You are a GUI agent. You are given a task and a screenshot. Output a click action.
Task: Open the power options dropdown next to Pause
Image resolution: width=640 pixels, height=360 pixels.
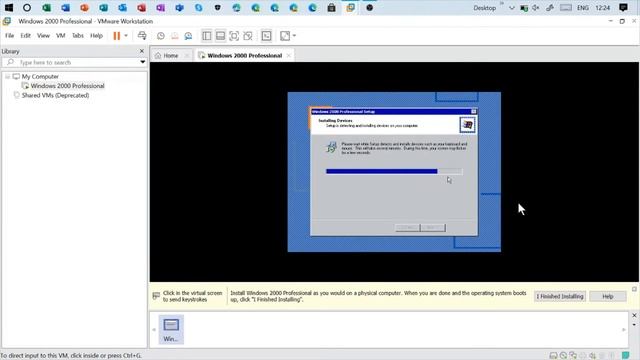126,36
